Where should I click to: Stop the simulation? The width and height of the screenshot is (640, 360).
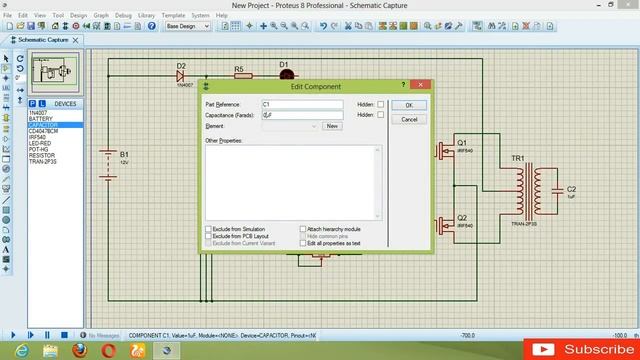[64, 335]
